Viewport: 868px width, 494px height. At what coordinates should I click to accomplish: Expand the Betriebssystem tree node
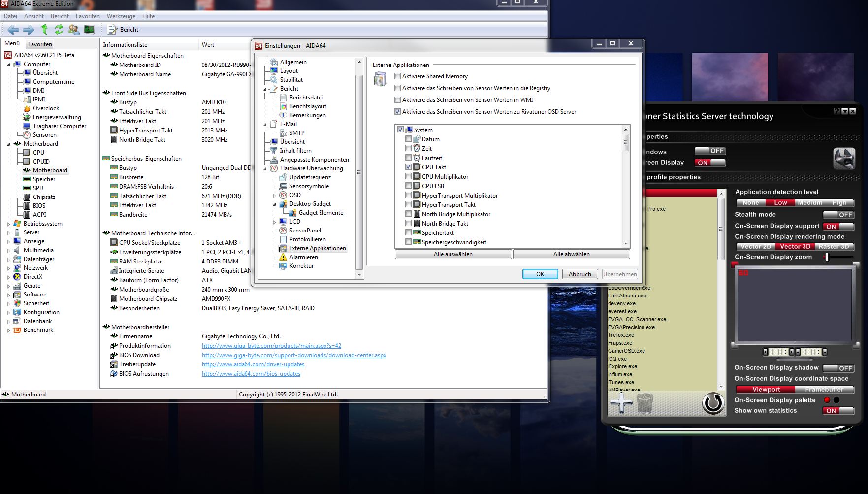click(x=8, y=224)
